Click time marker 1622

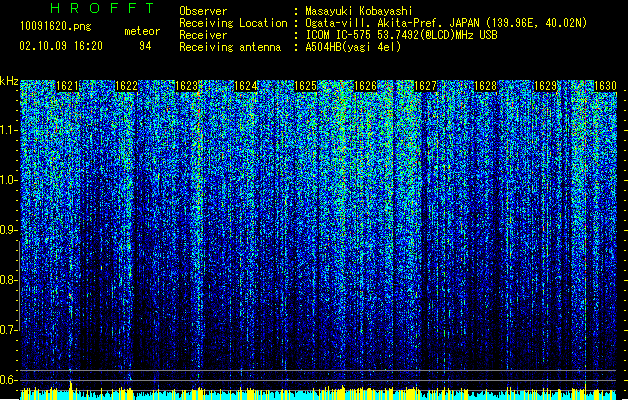[126, 86]
